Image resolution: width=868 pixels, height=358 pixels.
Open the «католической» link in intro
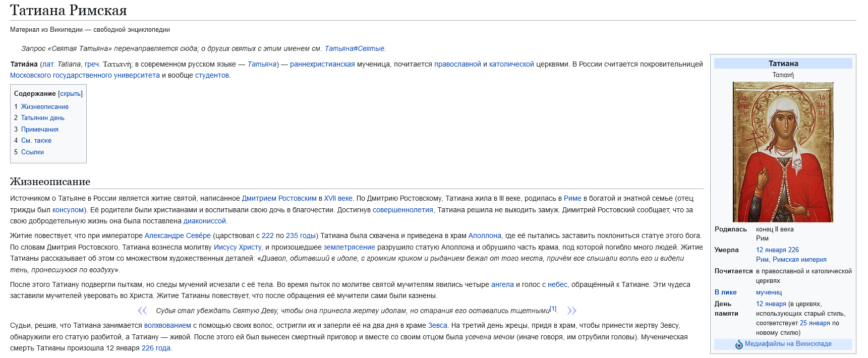[x=511, y=65]
